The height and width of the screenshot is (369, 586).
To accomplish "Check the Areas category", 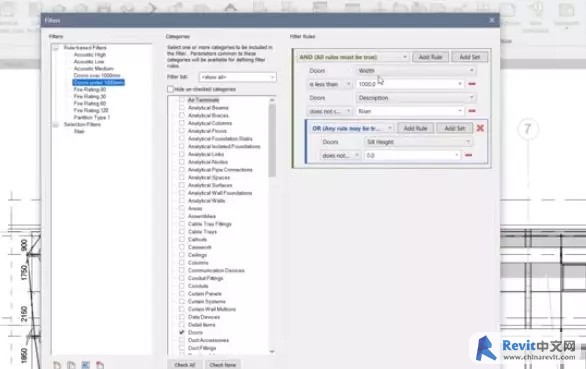I will pyautogui.click(x=182, y=208).
